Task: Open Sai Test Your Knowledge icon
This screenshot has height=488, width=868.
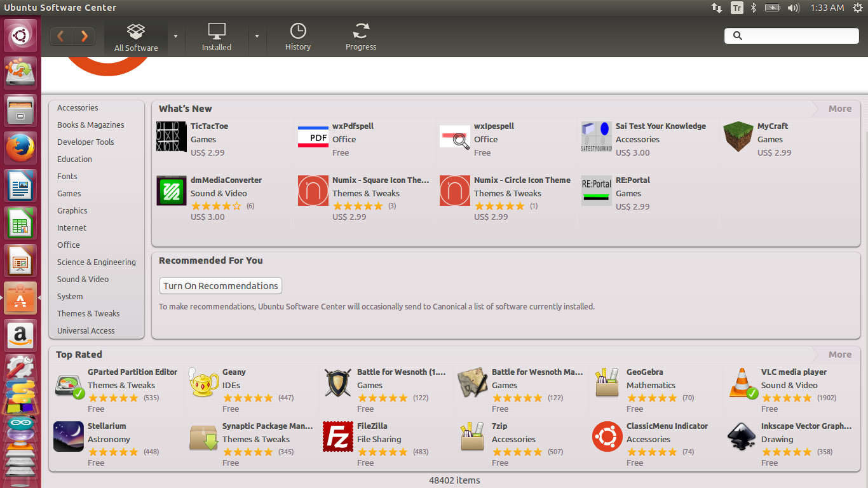Action: tap(597, 137)
